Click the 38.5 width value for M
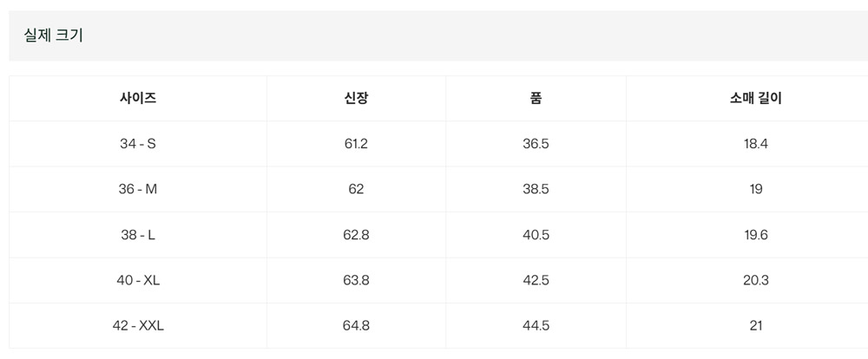Viewport: 868px width, 359px height. [536, 189]
